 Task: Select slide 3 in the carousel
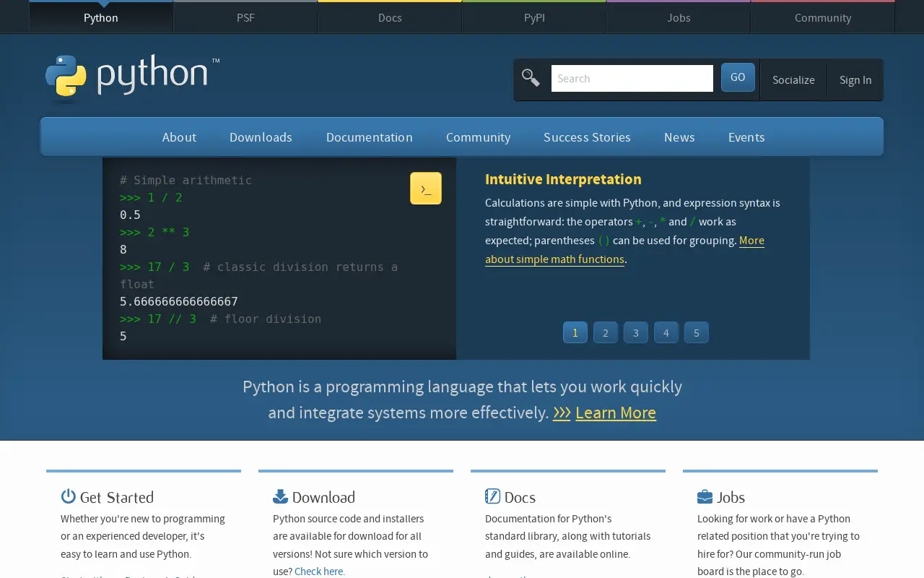[636, 332]
